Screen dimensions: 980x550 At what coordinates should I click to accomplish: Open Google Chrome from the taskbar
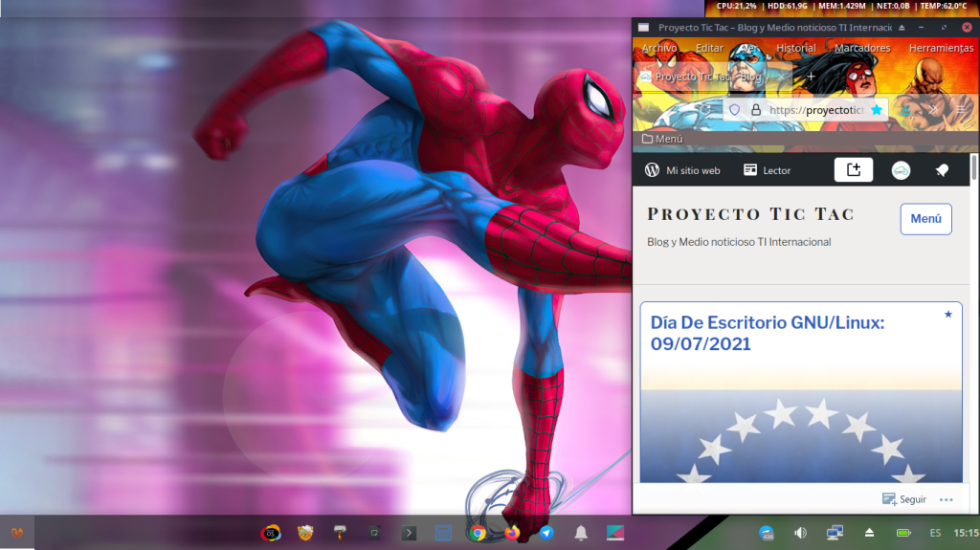tap(478, 533)
